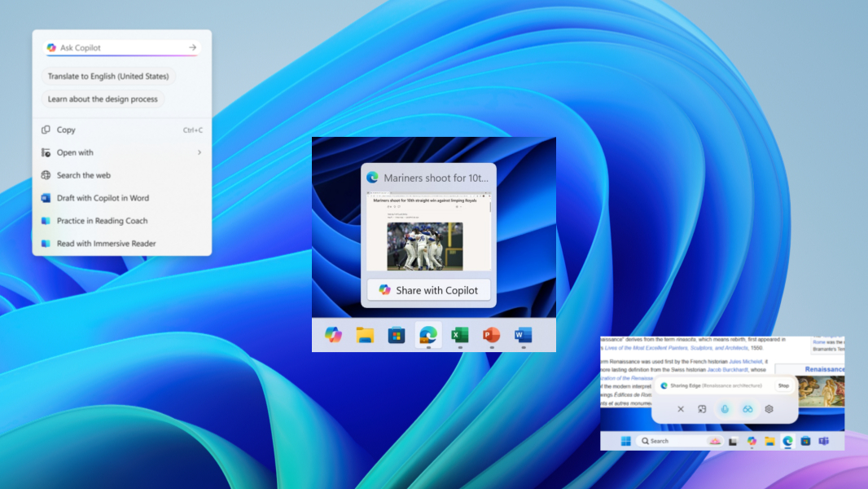Open Word from the taskbar

[523, 336]
